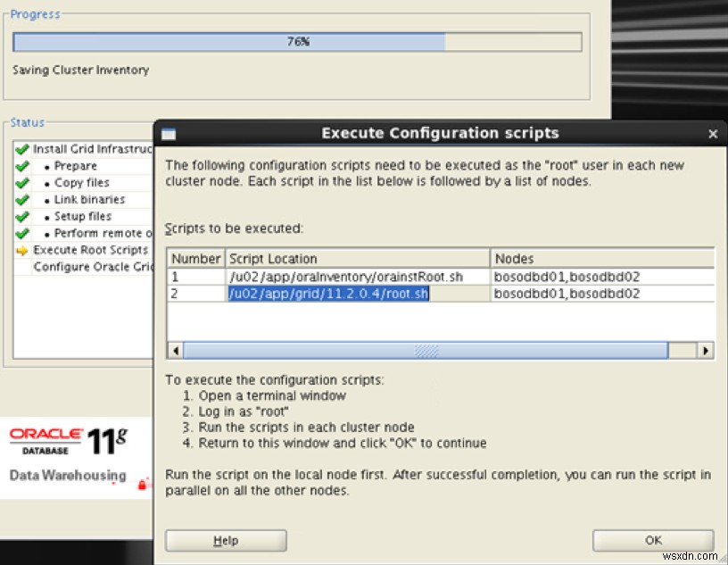Select the Install Grid Infrastructure status row
Image resolution: width=728 pixels, height=565 pixels.
(x=84, y=149)
